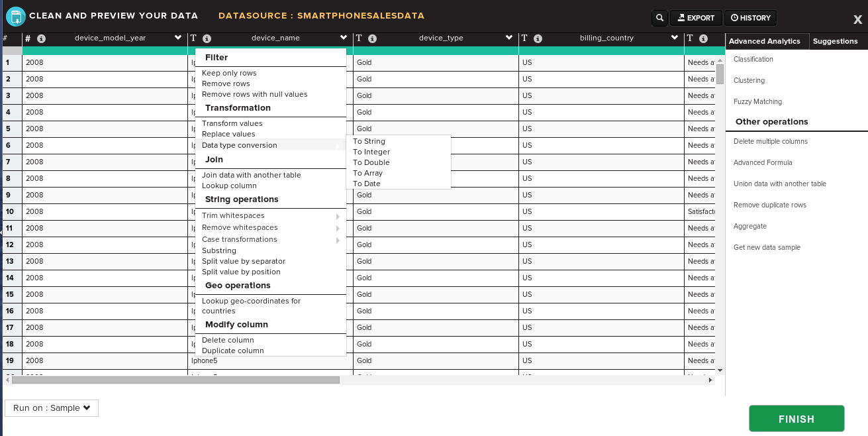Select Remove duplicate rows operation

click(x=769, y=205)
